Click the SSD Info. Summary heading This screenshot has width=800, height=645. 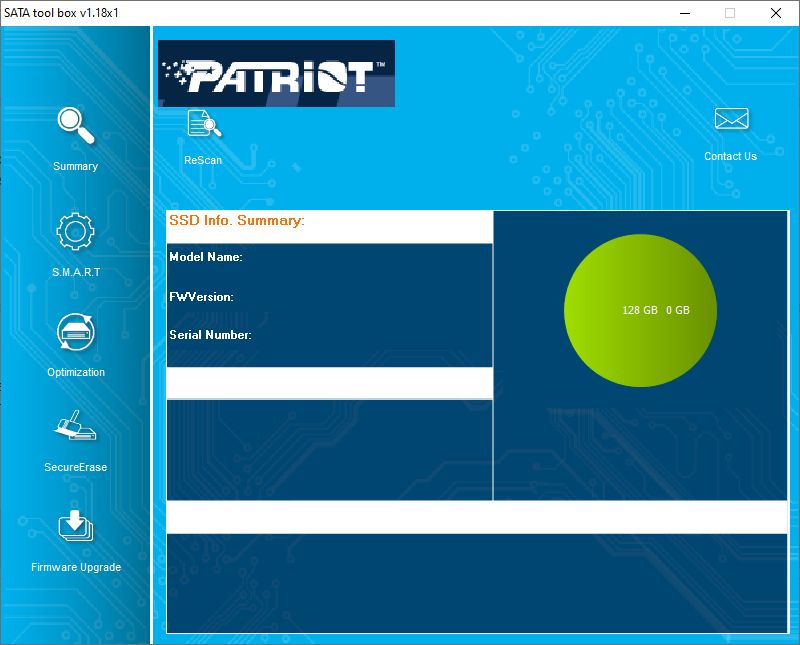click(237, 220)
